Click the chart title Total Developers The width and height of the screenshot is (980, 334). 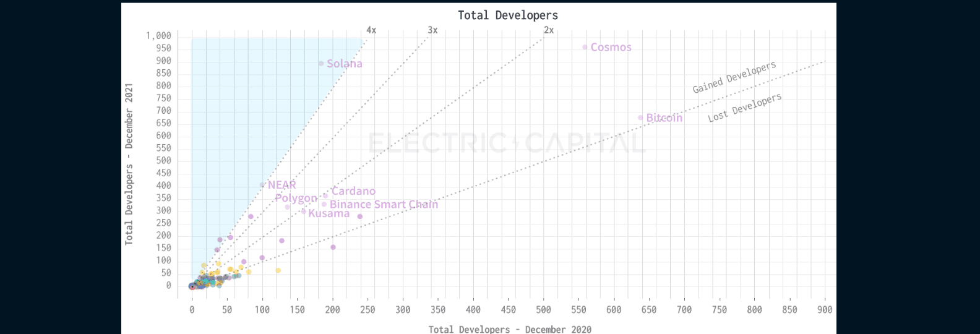coord(507,15)
